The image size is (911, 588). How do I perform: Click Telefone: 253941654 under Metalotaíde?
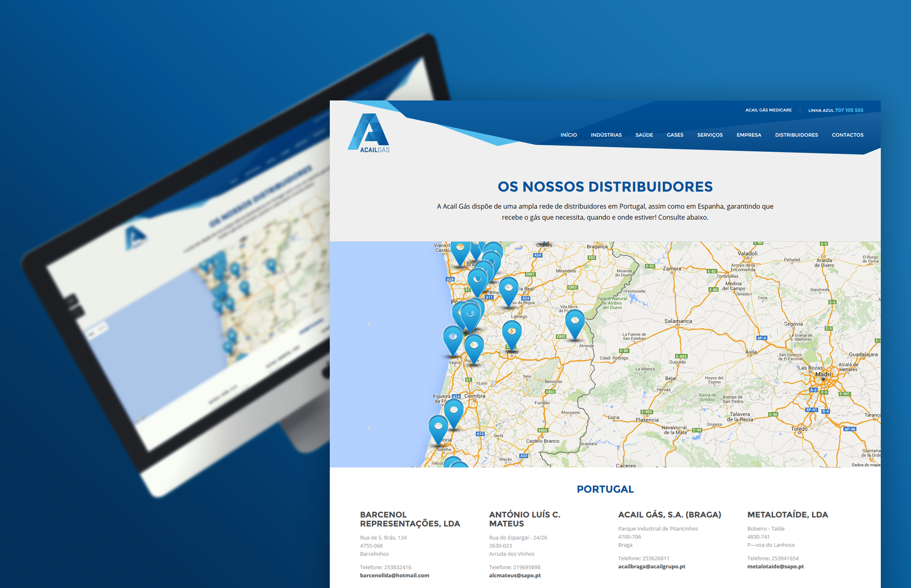(x=773, y=558)
